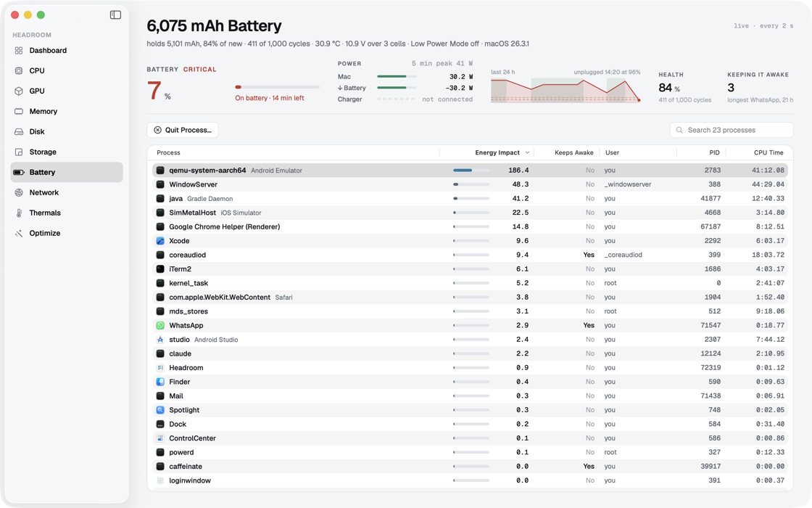Screen dimensions: 812x508
Task: Click the loginwindow process icon
Action: [x=160, y=480]
